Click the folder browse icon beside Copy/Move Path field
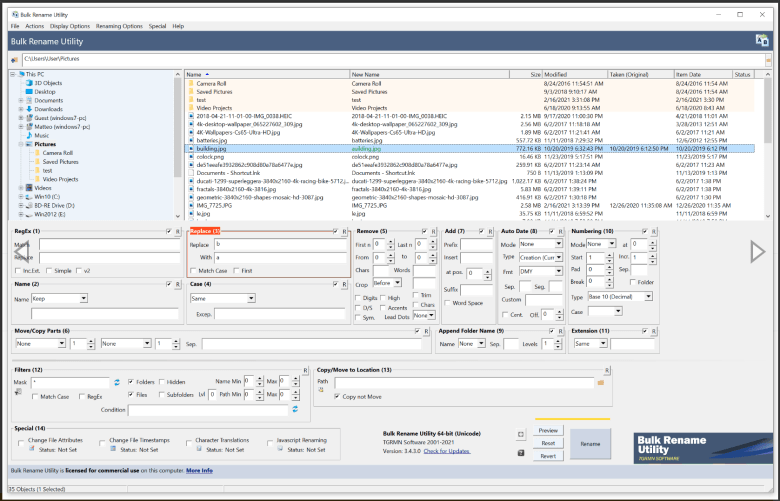Viewport: 780px width, 501px height. [x=600, y=383]
